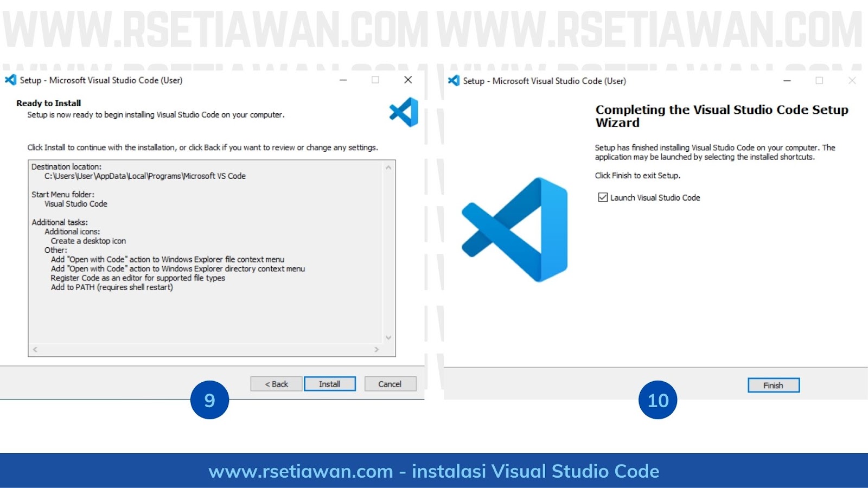The width and height of the screenshot is (868, 488).
Task: Click 'Completing the Visual Studio Code Setup Wizard' heading
Action: [722, 116]
